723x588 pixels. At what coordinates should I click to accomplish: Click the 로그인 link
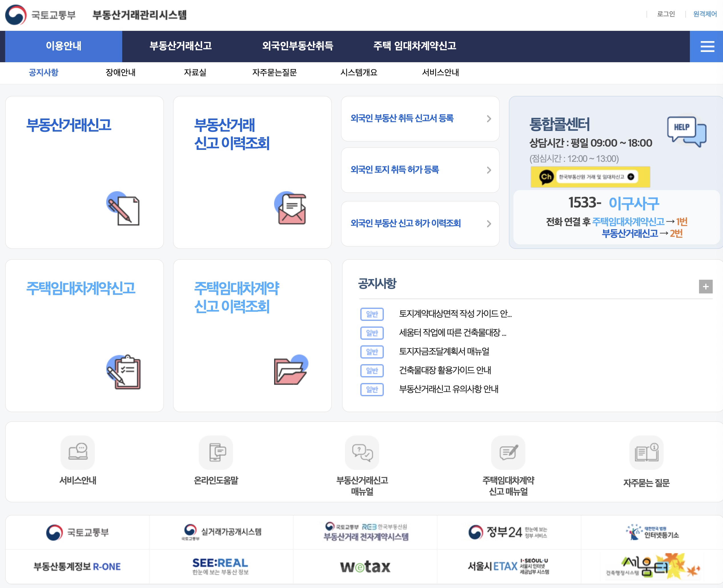pyautogui.click(x=666, y=14)
